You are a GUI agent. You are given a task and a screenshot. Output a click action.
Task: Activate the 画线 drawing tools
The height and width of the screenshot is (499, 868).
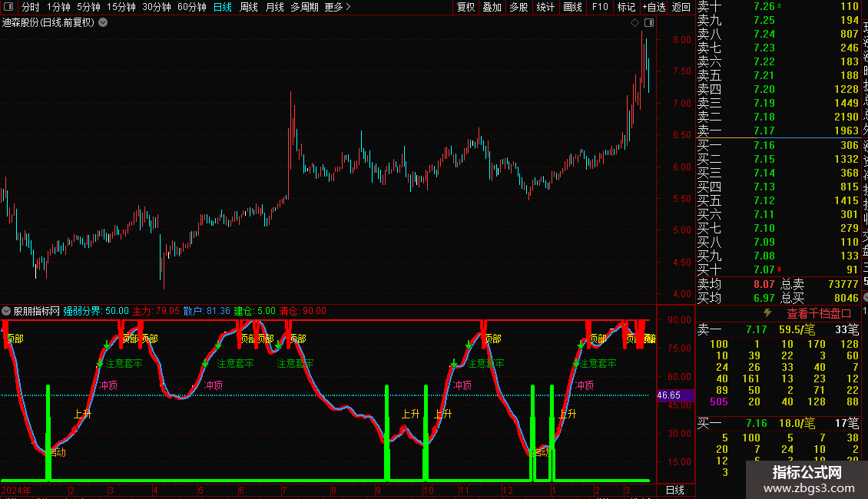tap(572, 7)
